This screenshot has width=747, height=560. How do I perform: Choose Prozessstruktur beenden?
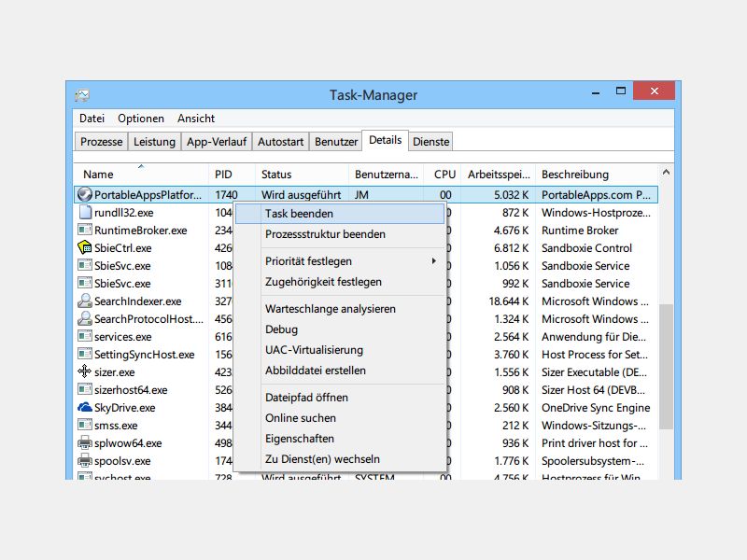coord(340,234)
